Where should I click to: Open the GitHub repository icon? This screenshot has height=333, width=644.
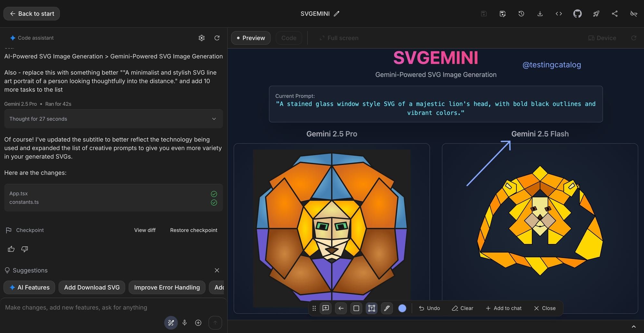(x=577, y=14)
